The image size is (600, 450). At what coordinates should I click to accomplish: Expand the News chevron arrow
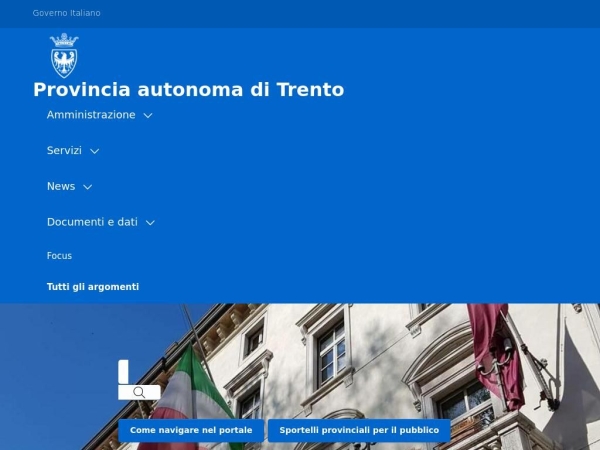(88, 187)
